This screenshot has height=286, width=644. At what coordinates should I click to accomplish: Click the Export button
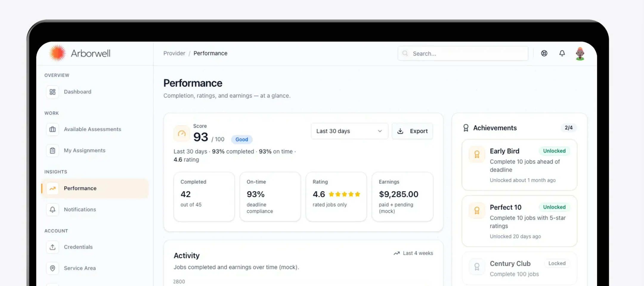coord(412,131)
